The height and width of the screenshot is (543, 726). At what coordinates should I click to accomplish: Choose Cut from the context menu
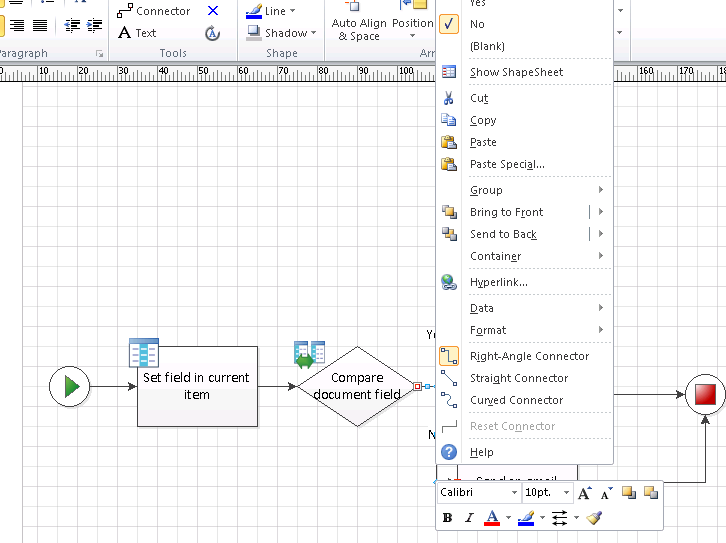pos(525,98)
